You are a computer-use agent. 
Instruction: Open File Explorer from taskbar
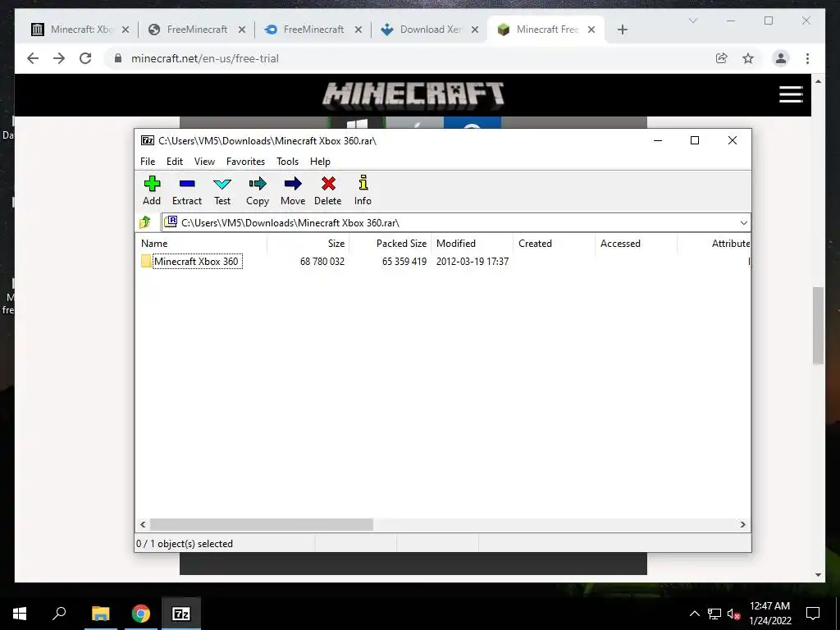click(x=100, y=614)
